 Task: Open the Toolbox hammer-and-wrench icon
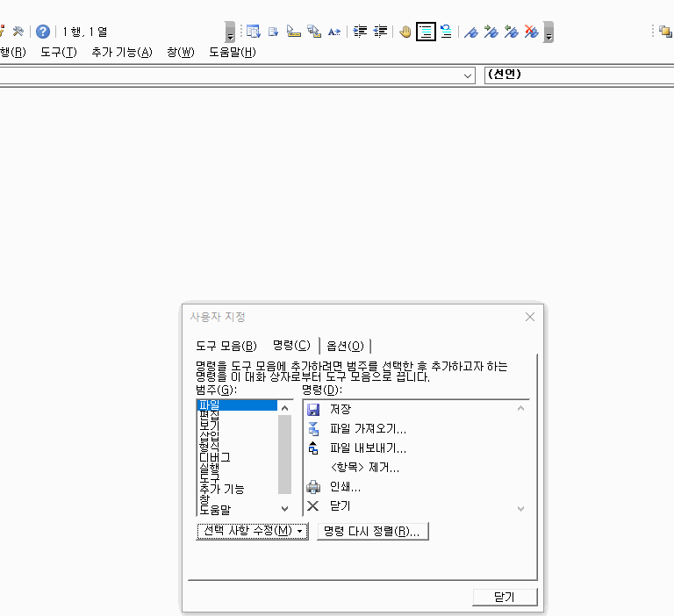click(x=18, y=32)
